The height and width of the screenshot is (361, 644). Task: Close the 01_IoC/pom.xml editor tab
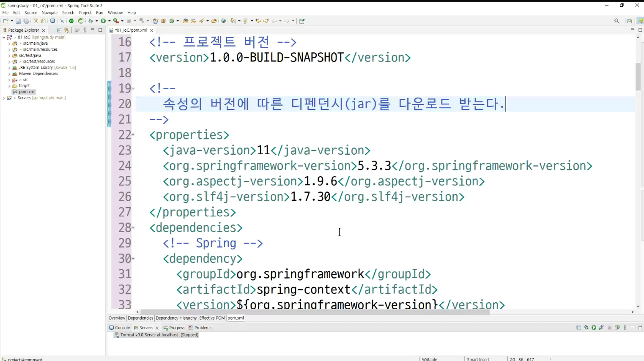click(151, 30)
